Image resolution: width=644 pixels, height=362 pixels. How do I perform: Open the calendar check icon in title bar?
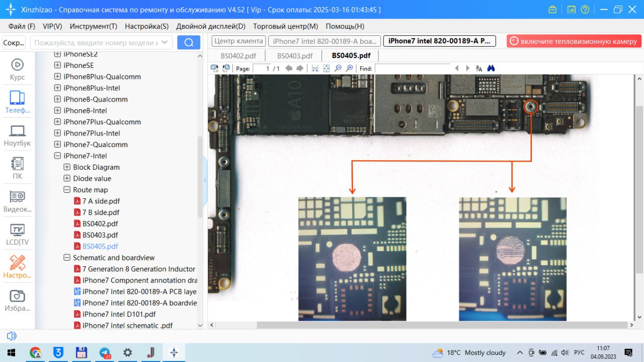coord(571,10)
